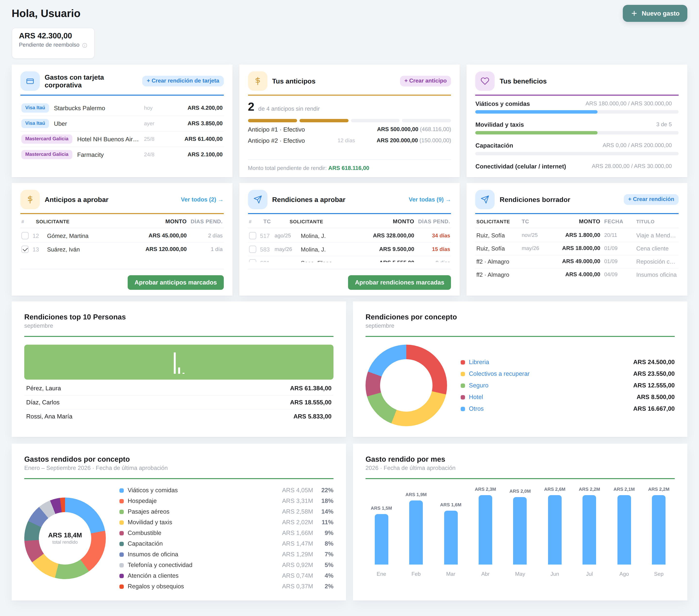Image resolution: width=699 pixels, height=616 pixels.
Task: Click the Hospedaje legend entry
Action: [226, 501]
